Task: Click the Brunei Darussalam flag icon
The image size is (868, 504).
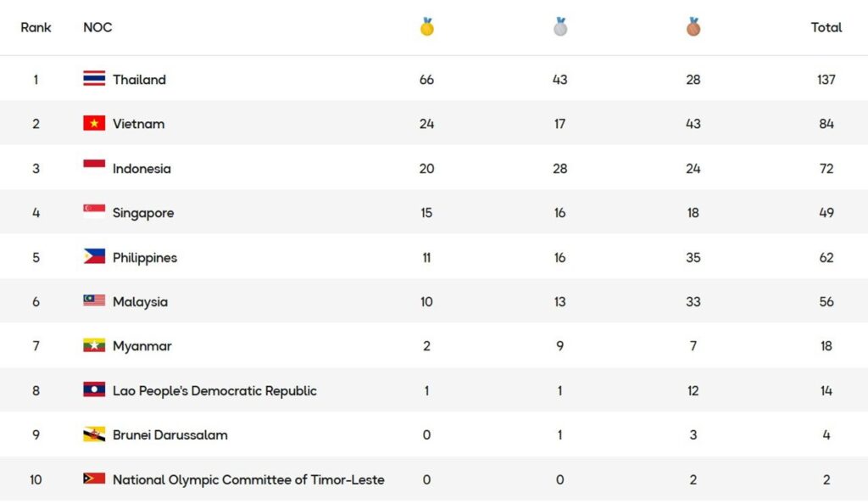Action: coord(94,434)
